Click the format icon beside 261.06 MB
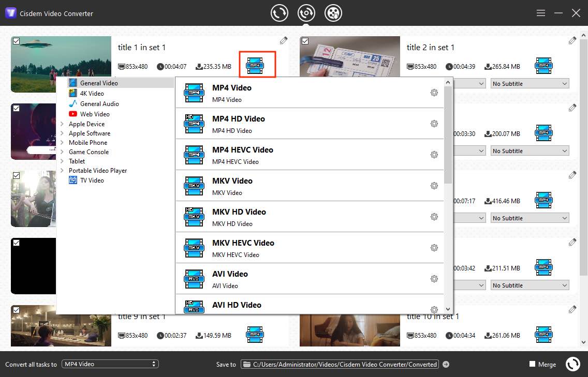This screenshot has height=377, width=588. coord(544,335)
